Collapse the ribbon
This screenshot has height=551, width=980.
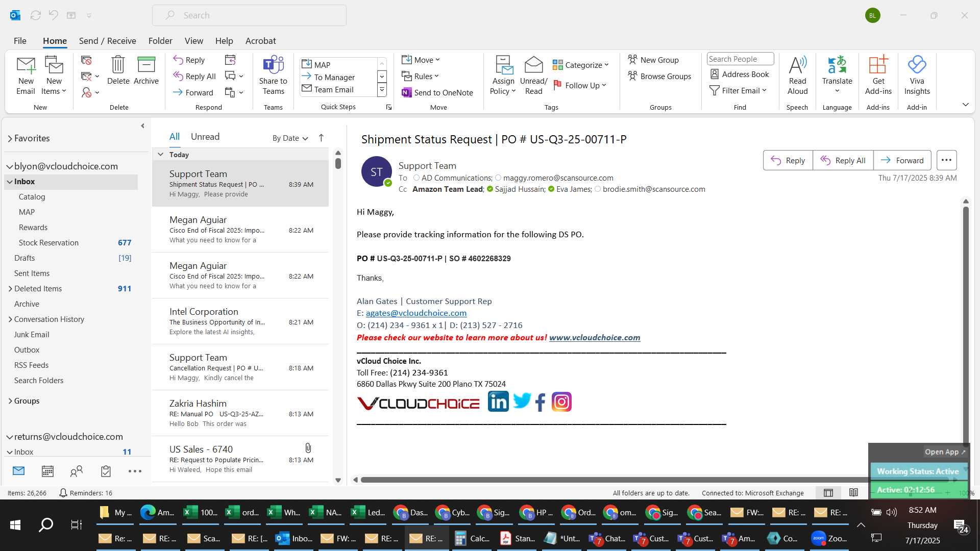click(965, 105)
